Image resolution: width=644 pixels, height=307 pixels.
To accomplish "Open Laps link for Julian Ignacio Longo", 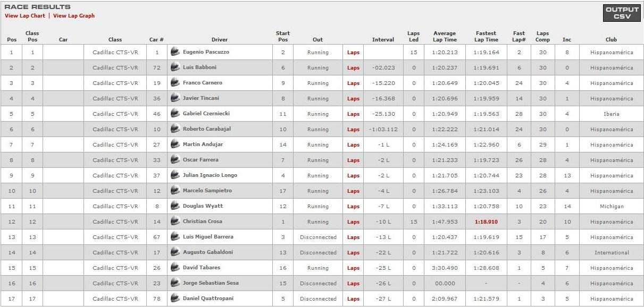I will 353,176.
